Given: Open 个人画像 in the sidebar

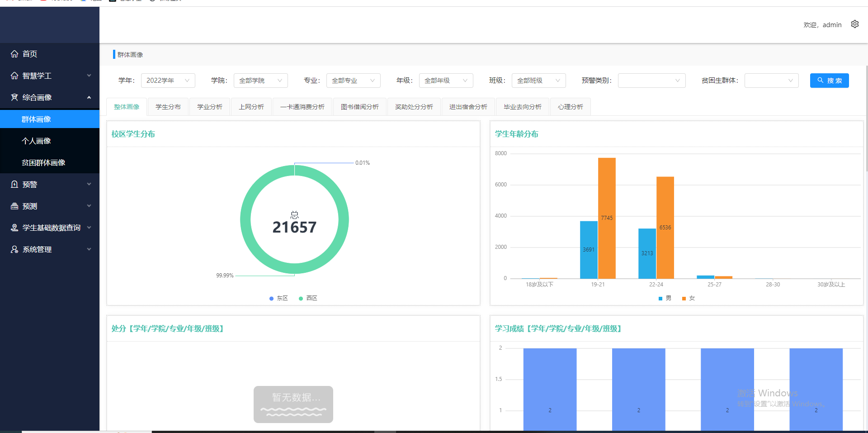Looking at the screenshot, I should pos(50,141).
